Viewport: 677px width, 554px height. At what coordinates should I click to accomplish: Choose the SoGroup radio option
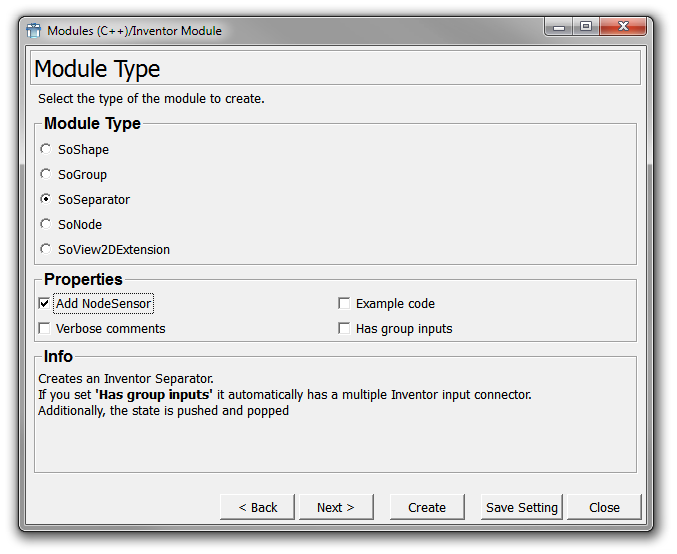(x=45, y=174)
